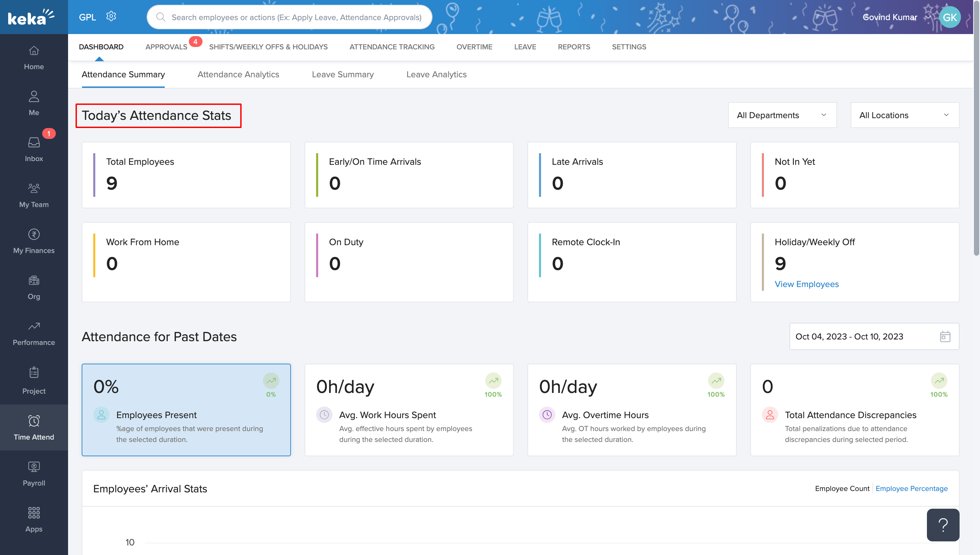Switch to the Approvals tab

tap(166, 47)
